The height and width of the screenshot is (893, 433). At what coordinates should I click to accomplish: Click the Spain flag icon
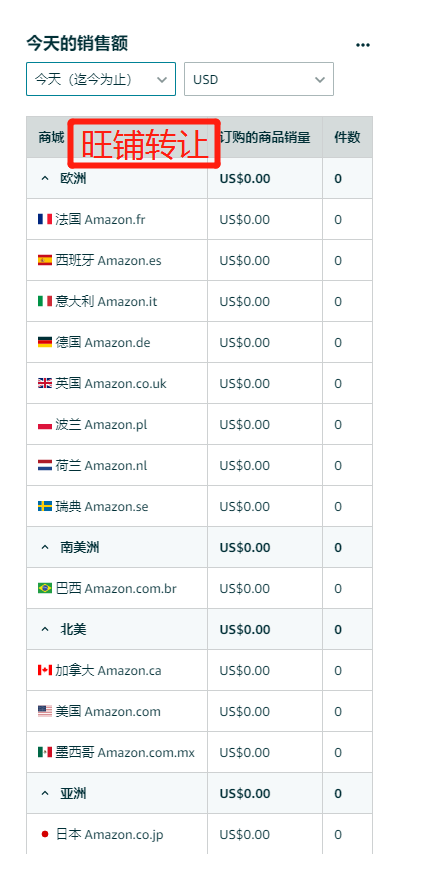point(45,260)
